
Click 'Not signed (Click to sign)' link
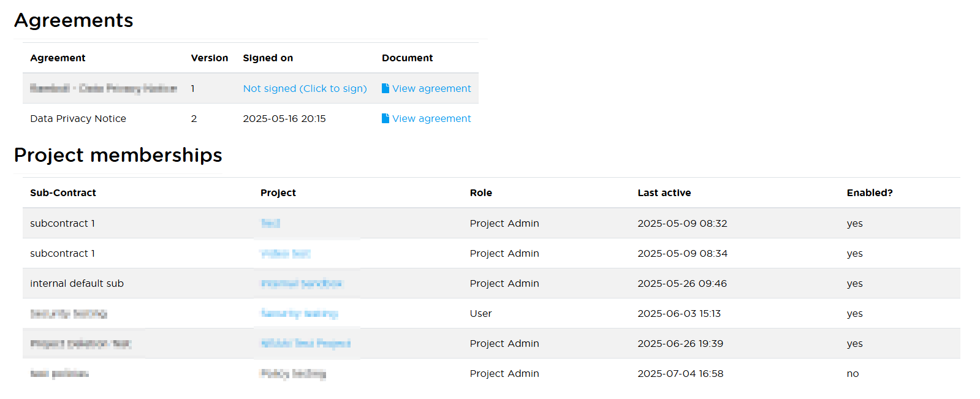coord(305,88)
